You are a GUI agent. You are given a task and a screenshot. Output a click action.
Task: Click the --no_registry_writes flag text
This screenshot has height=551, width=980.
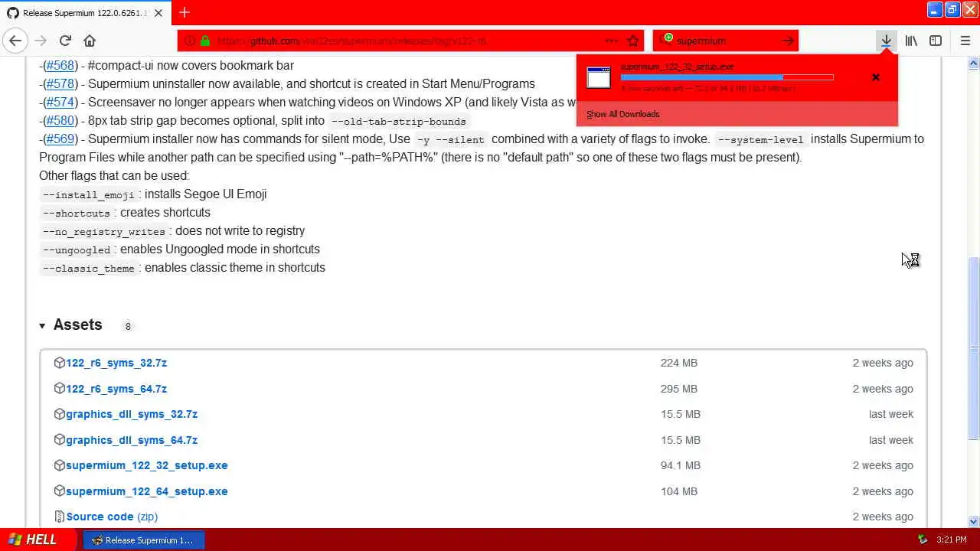tap(104, 231)
